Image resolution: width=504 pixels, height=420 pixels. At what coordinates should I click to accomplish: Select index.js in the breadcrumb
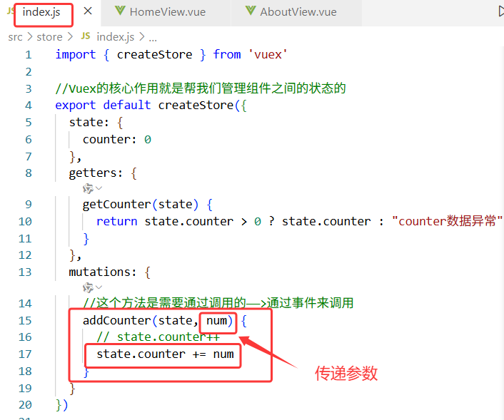coord(116,37)
